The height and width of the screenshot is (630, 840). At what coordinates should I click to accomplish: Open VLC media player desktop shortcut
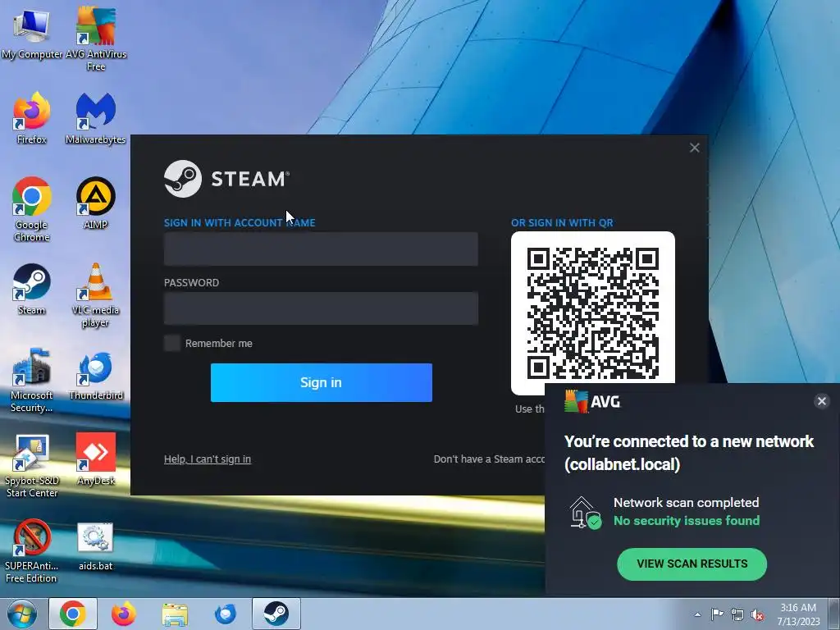point(95,294)
